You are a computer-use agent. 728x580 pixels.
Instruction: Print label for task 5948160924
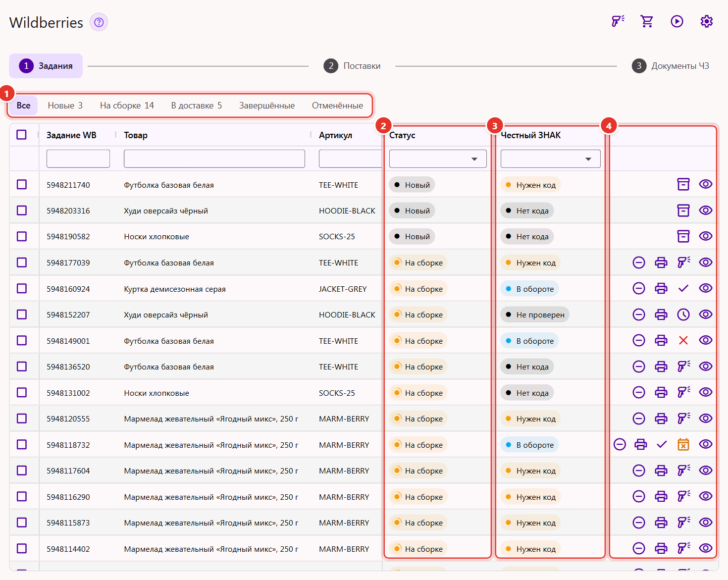661,288
